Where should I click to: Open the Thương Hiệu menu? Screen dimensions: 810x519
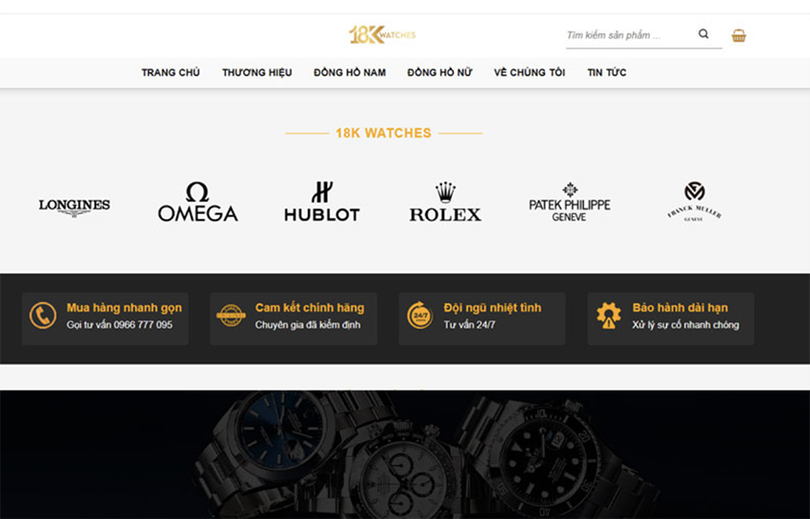click(x=257, y=73)
